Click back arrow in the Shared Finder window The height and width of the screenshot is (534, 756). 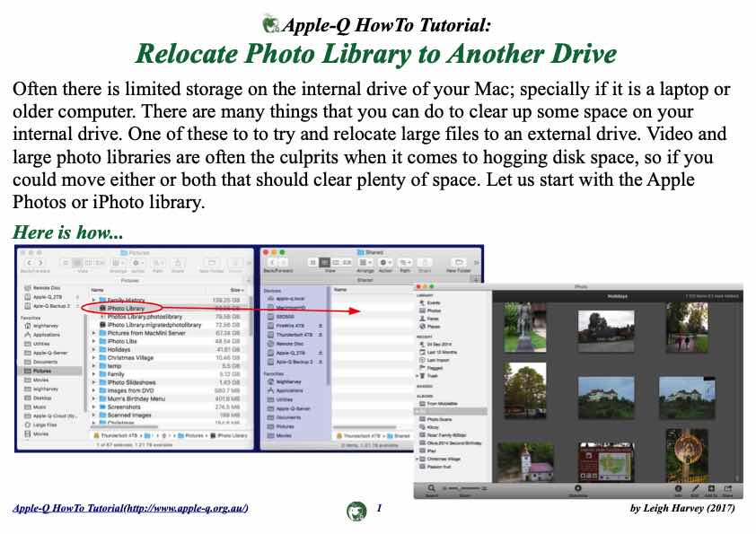pyautogui.click(x=272, y=262)
